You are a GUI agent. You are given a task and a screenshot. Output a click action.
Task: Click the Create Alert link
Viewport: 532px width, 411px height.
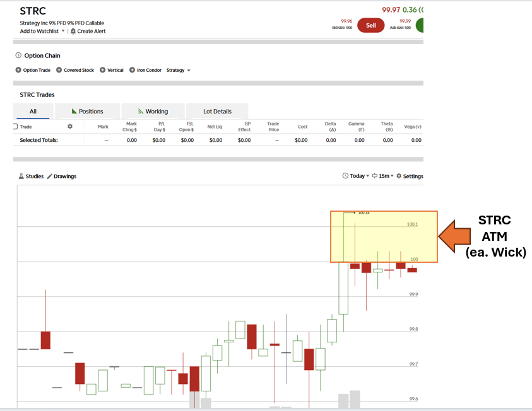tap(92, 31)
